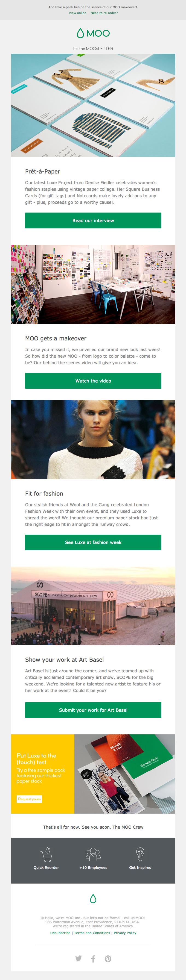Open the Privacy Policy link
186x980 pixels.
point(125,933)
